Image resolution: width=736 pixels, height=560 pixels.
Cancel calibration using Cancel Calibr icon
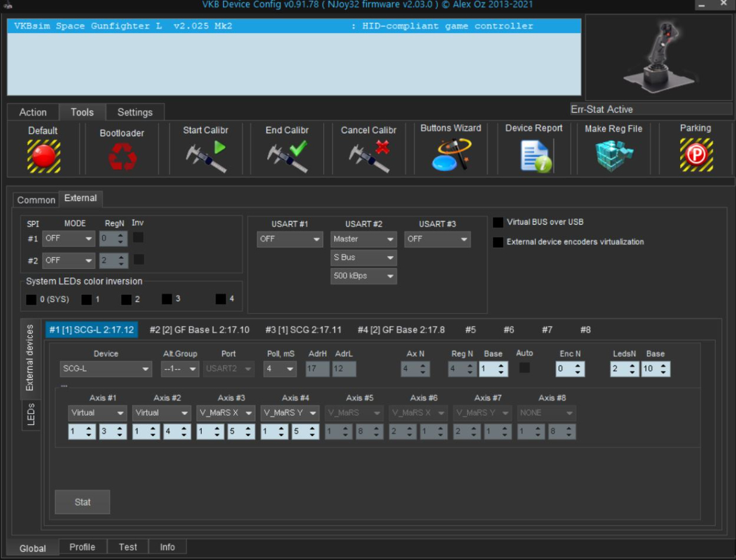pyautogui.click(x=369, y=156)
